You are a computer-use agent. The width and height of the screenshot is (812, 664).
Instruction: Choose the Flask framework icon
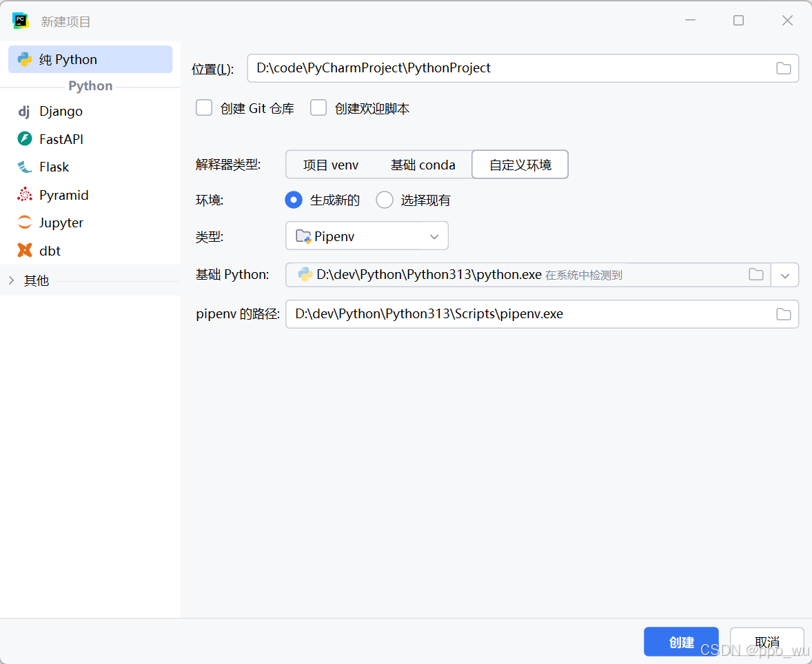54,167
